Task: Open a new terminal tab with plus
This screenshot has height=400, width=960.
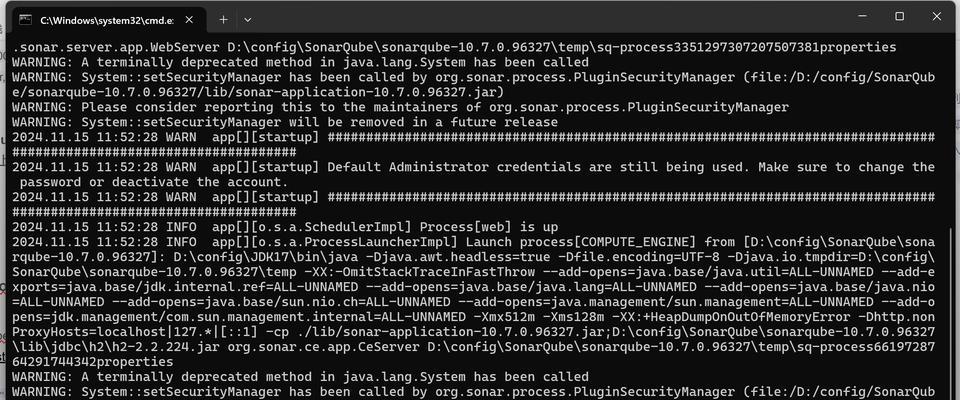Action: coord(223,20)
